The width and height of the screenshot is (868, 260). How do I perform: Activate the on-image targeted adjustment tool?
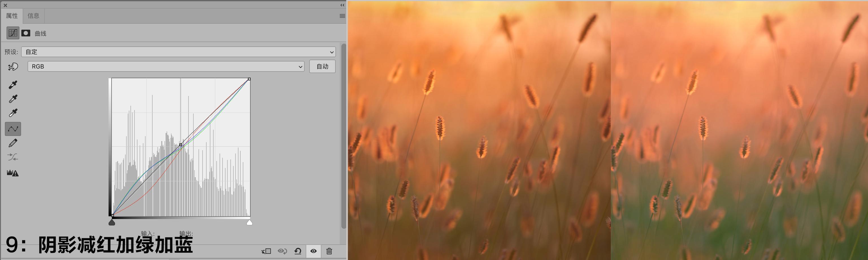13,67
